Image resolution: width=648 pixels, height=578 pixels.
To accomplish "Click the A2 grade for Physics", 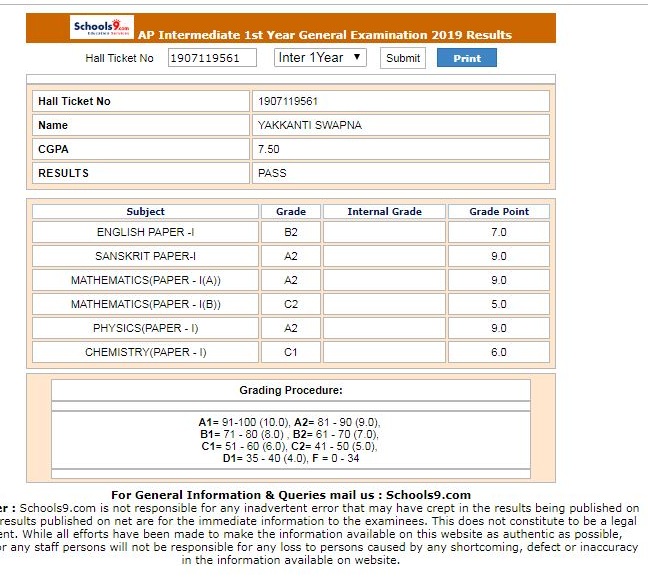I will 291,328.
